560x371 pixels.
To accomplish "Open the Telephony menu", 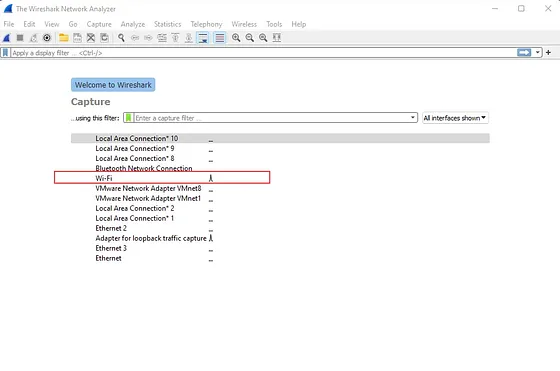I will tap(206, 24).
